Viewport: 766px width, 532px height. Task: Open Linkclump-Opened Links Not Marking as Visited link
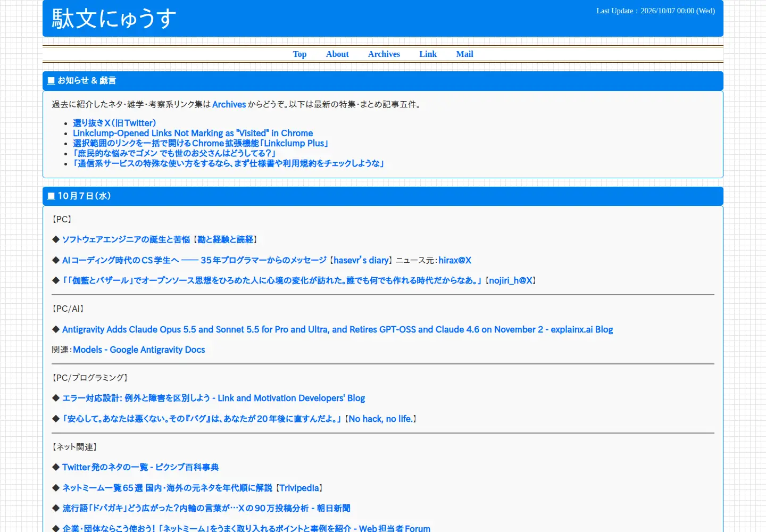click(x=193, y=133)
